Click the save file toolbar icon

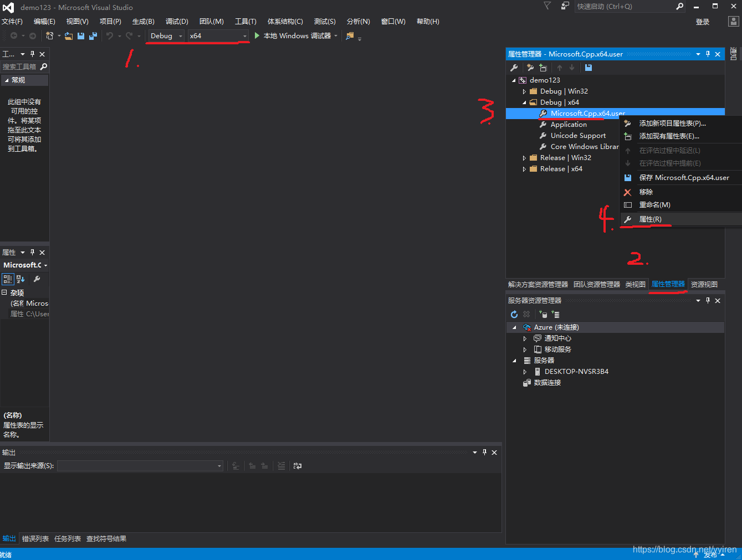[x=81, y=36]
